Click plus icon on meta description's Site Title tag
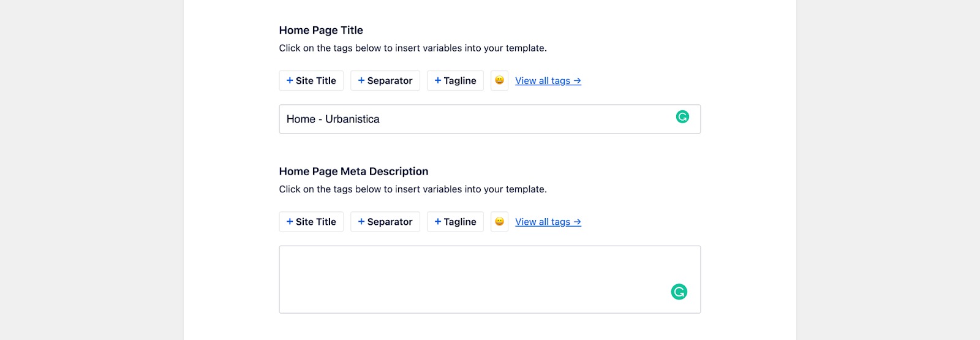 [290, 222]
